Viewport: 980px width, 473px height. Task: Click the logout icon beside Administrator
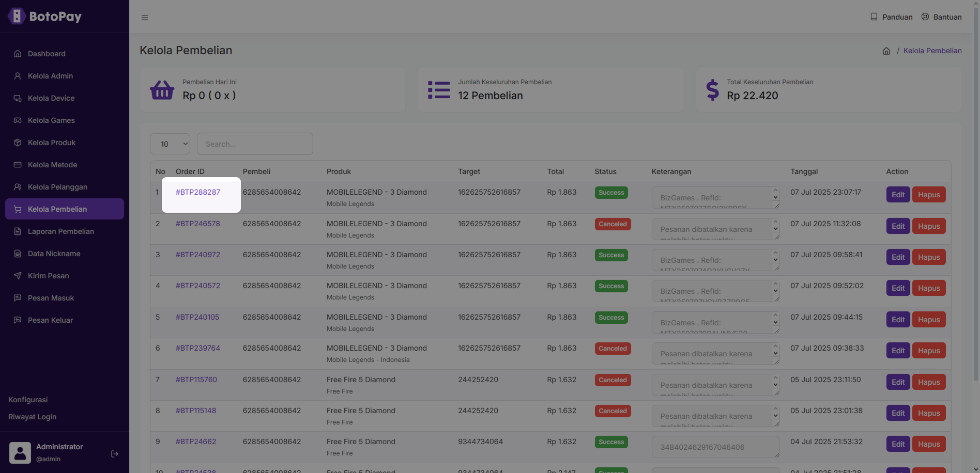click(115, 454)
